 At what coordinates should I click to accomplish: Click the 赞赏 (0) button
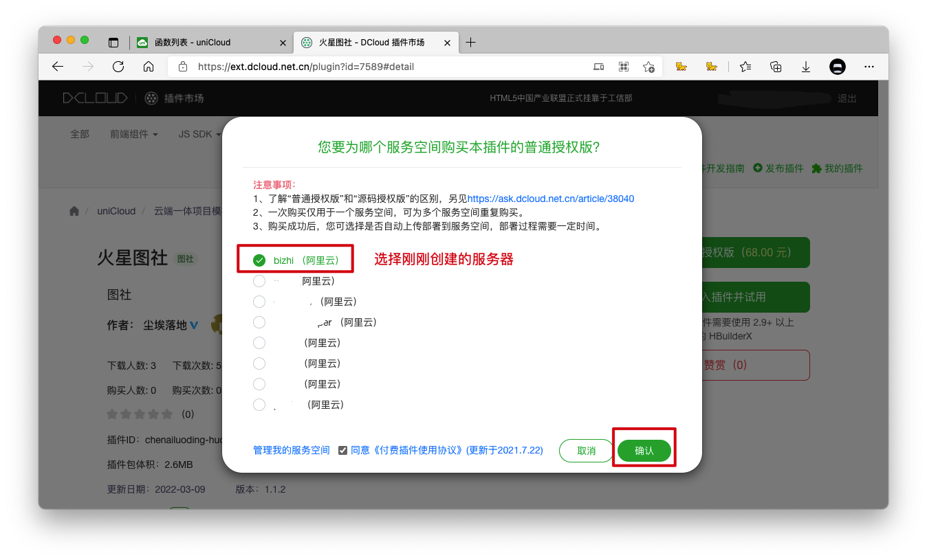756,365
